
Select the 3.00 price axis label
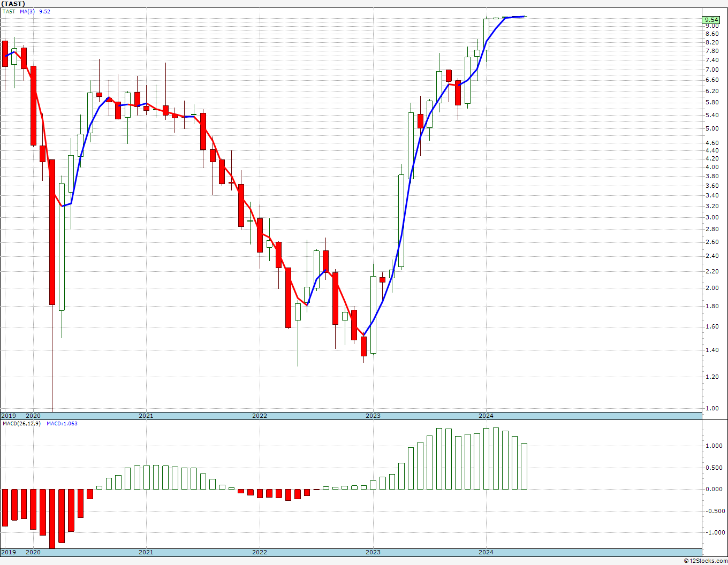(711, 217)
